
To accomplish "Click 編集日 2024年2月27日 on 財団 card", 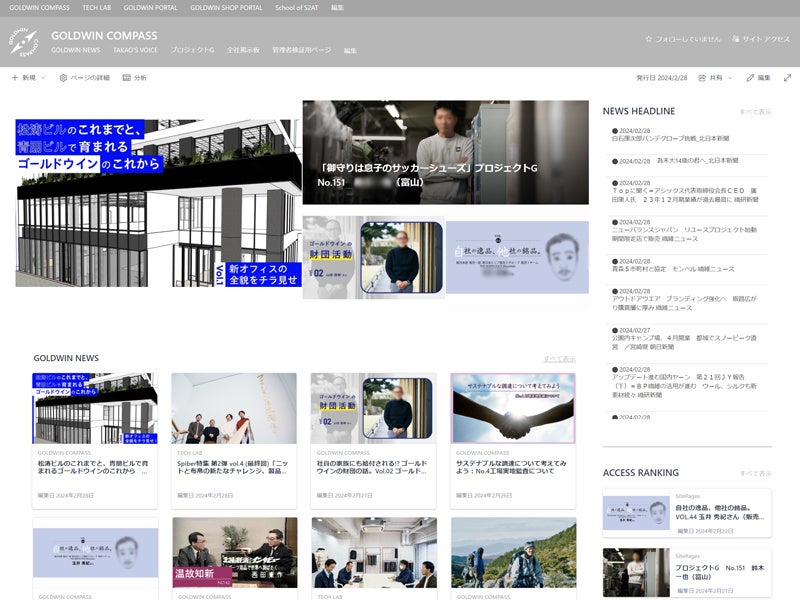I will click(344, 495).
